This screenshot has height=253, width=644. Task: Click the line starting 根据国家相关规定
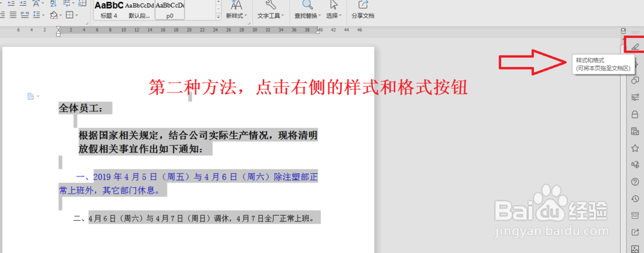198,135
